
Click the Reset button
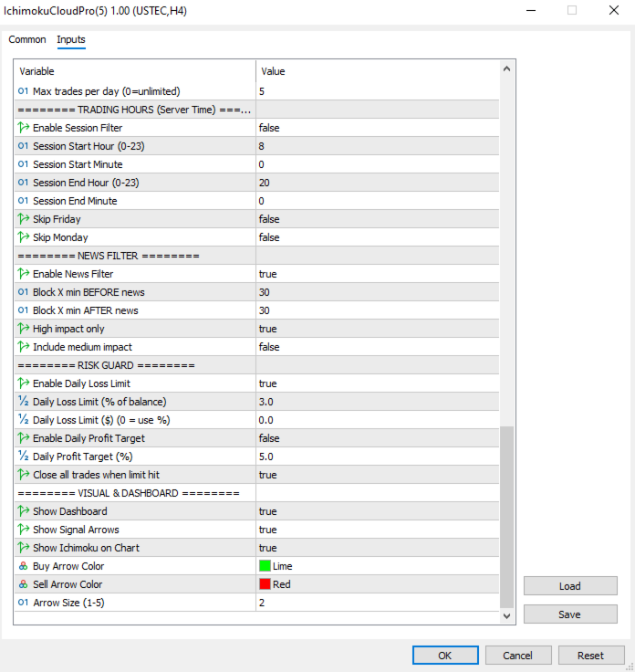click(591, 656)
